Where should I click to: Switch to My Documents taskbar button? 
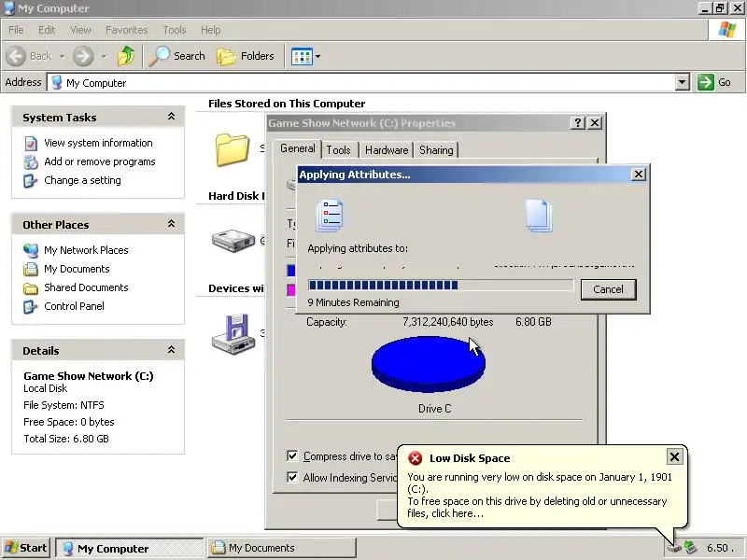[282, 548]
